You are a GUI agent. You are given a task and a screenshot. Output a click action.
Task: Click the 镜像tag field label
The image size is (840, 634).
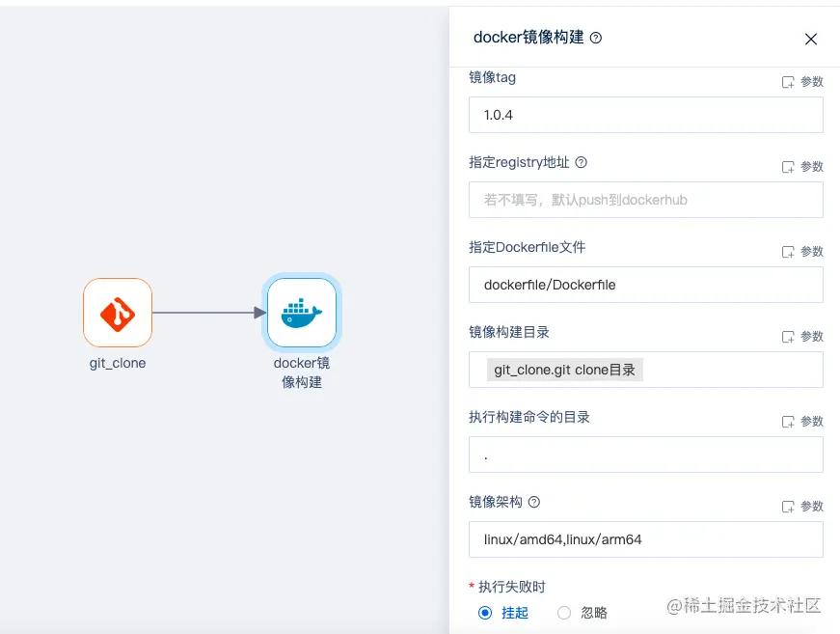(x=492, y=78)
